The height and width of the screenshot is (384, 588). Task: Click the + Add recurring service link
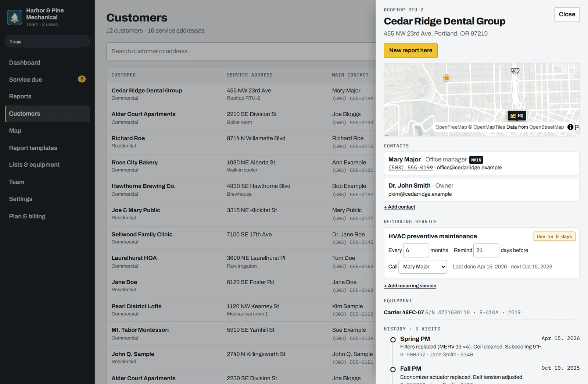(410, 286)
